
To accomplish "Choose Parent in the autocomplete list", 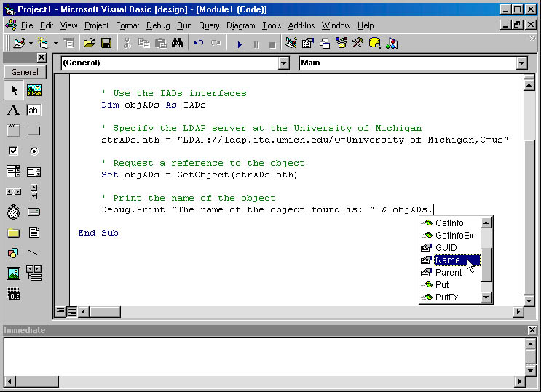I will [449, 273].
